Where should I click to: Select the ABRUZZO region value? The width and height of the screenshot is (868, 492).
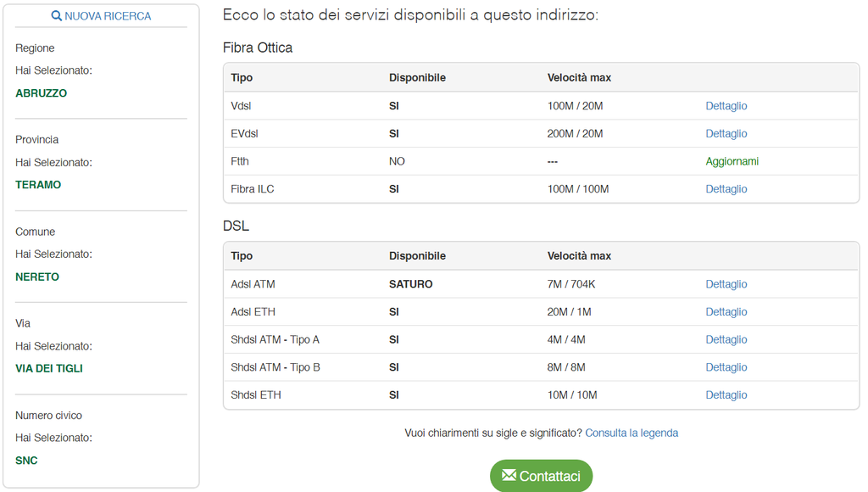[41, 93]
